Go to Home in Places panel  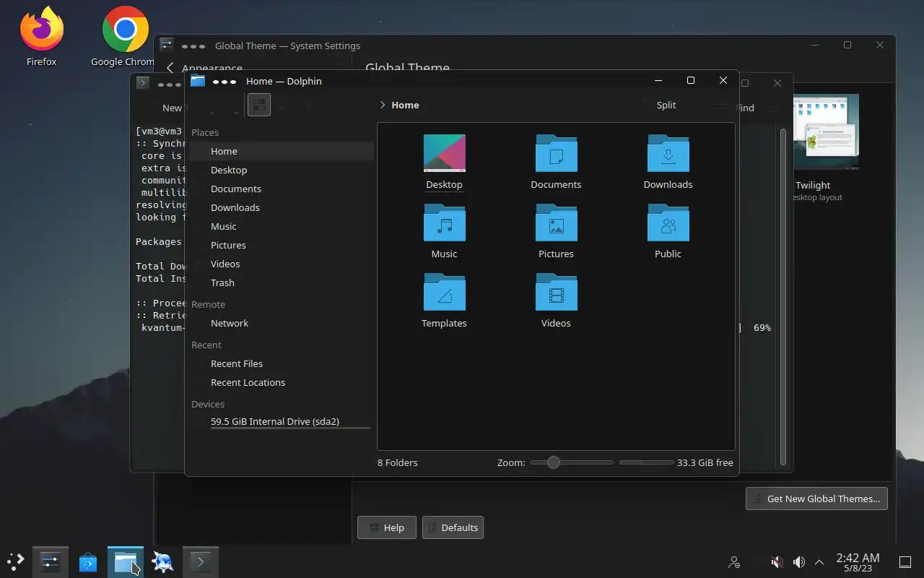point(282,151)
